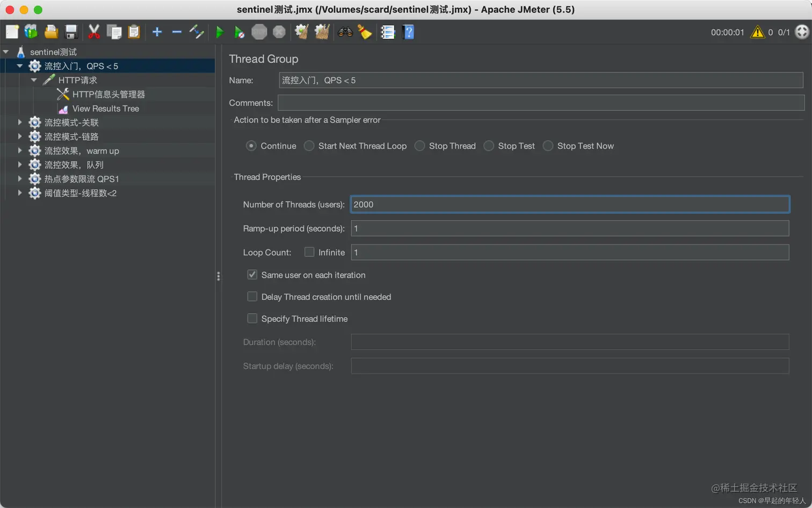Expand the 流控模式-链路 thread group
Viewport: 812px width, 508px height.
[x=20, y=137]
